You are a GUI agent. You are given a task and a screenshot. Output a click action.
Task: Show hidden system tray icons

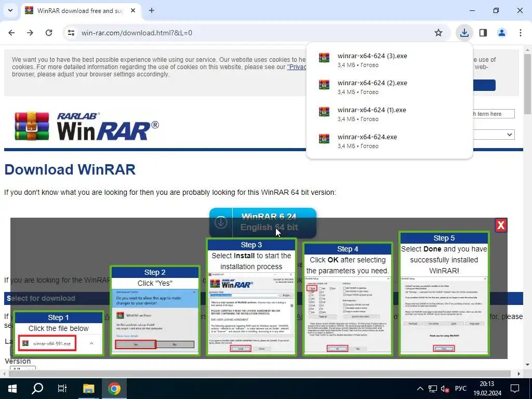(x=420, y=389)
